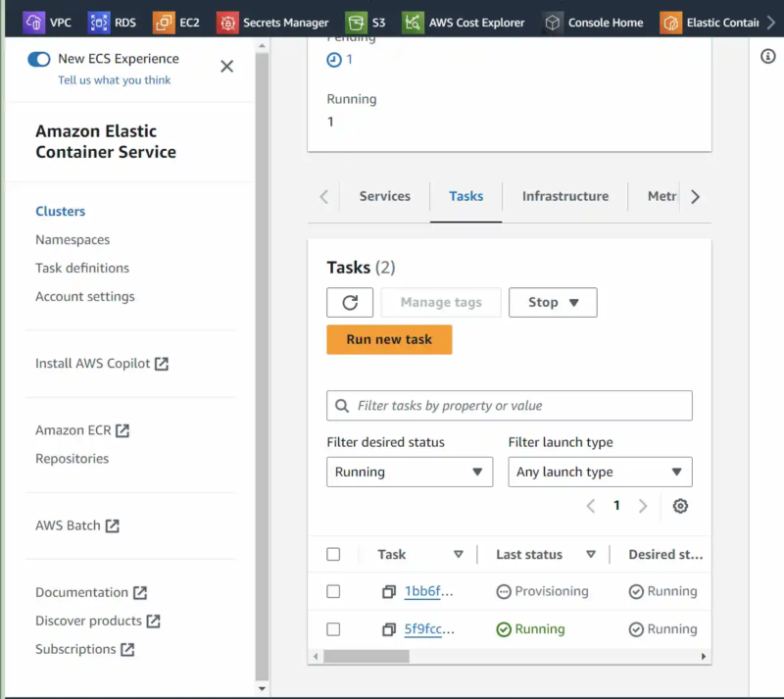Open the Tell us what you think link
The height and width of the screenshot is (699, 784).
coord(114,80)
